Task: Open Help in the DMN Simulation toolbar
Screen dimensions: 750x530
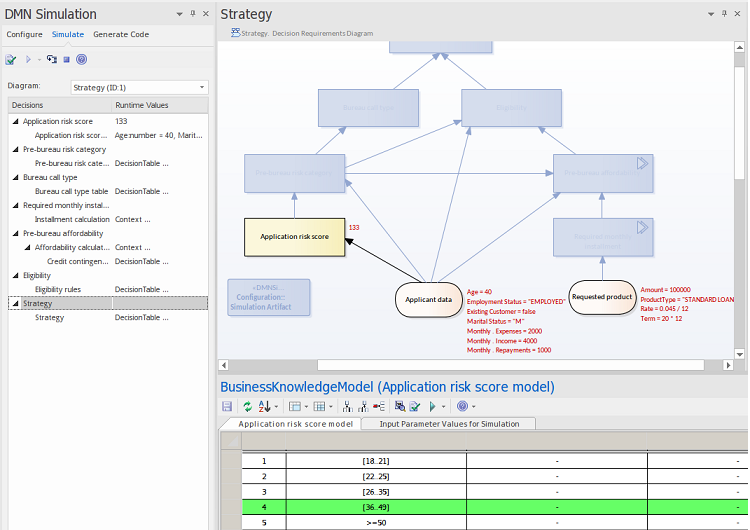Action: [81, 60]
